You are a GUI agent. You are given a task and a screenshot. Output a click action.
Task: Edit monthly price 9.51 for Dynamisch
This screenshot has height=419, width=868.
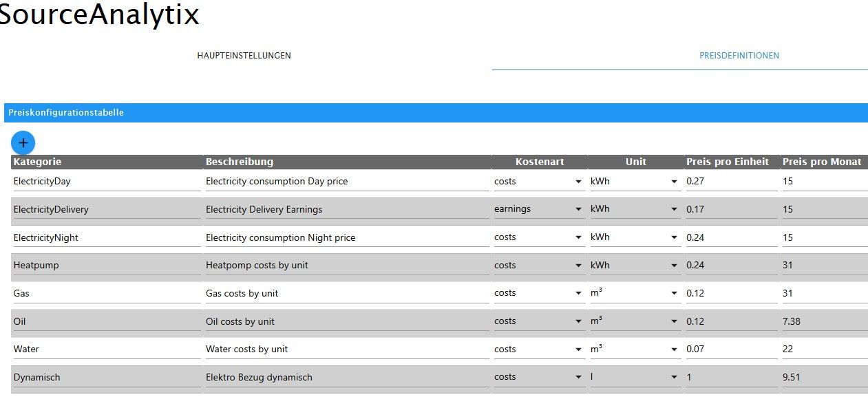(x=825, y=377)
